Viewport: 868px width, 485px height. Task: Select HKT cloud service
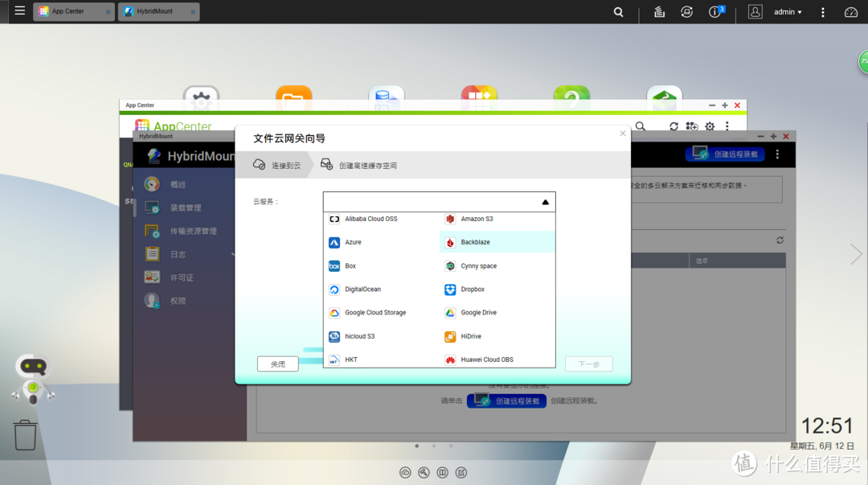(x=382, y=360)
